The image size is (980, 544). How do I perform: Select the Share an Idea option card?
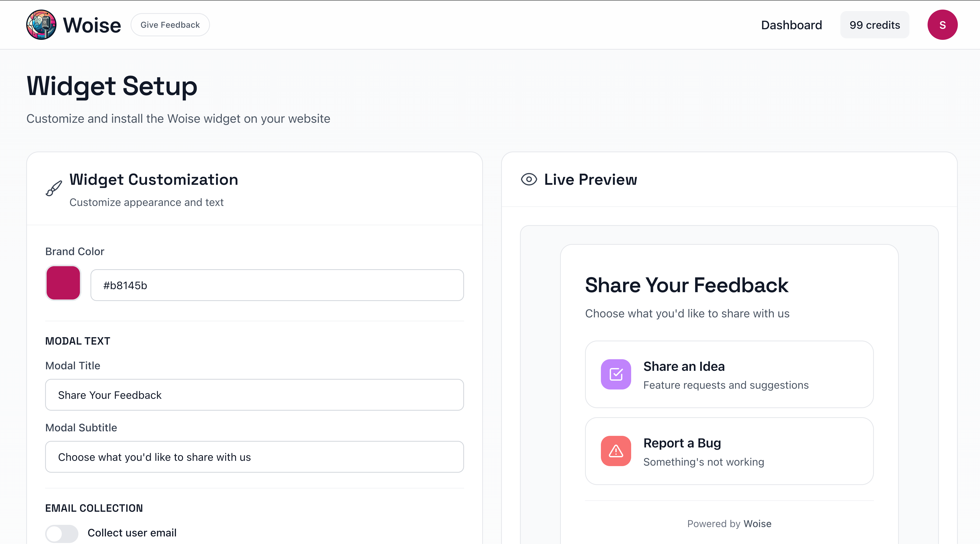(x=729, y=375)
